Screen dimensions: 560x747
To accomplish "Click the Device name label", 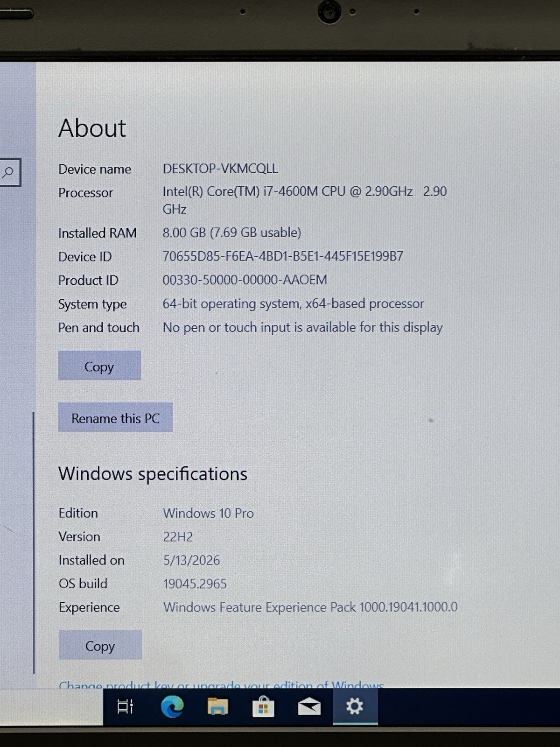I will pyautogui.click(x=95, y=169).
